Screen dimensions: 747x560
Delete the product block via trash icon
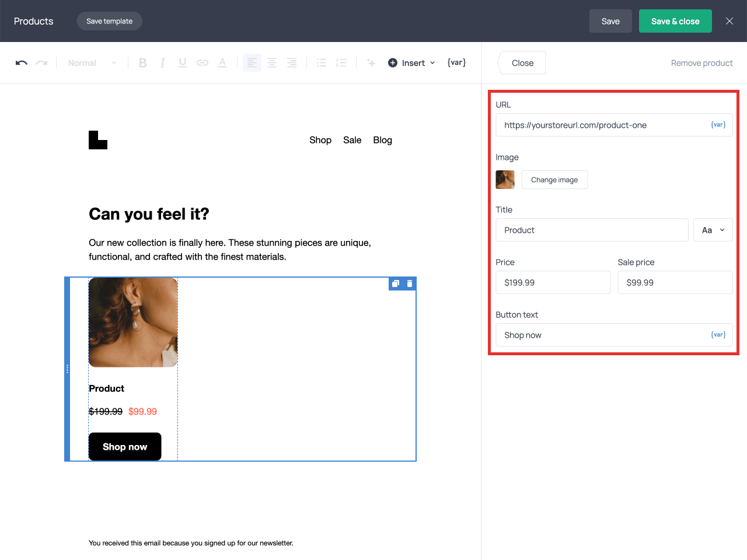point(409,283)
